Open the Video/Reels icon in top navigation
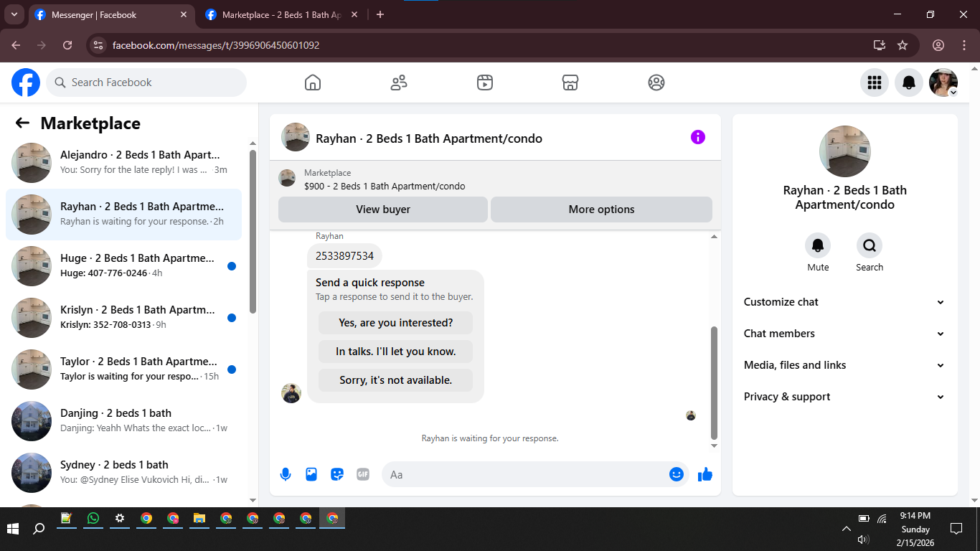Viewport: 980px width, 551px height. pyautogui.click(x=485, y=83)
